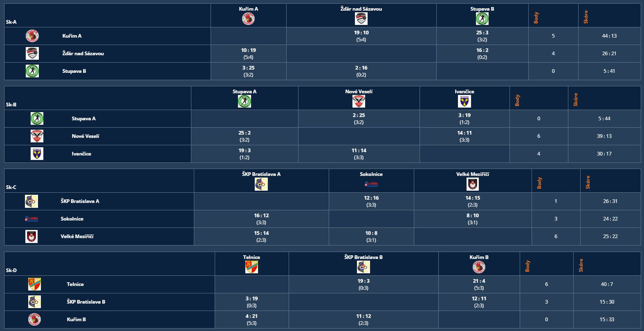Click the Kuřim A logo in the Sk-A column header
Screen dimensions: 644x331
(x=248, y=19)
